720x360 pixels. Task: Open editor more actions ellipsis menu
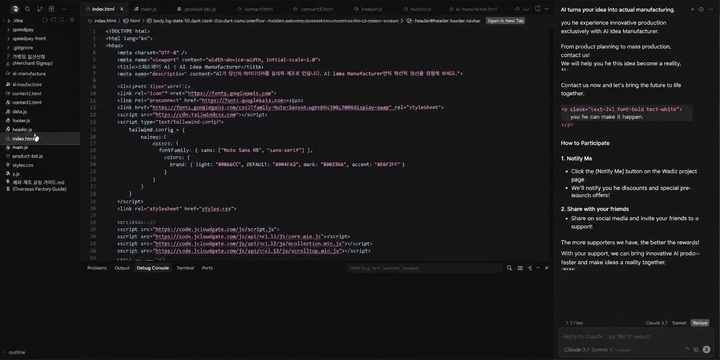click(546, 9)
